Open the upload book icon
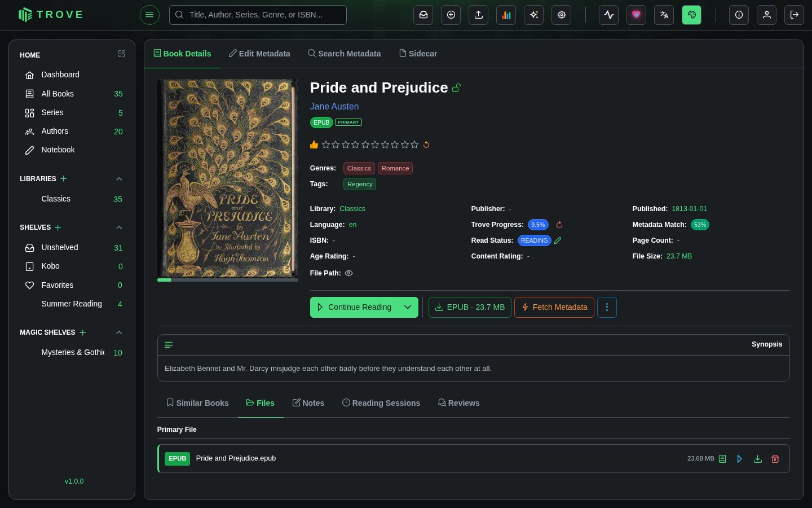Image resolution: width=812 pixels, height=508 pixels. coord(479,15)
